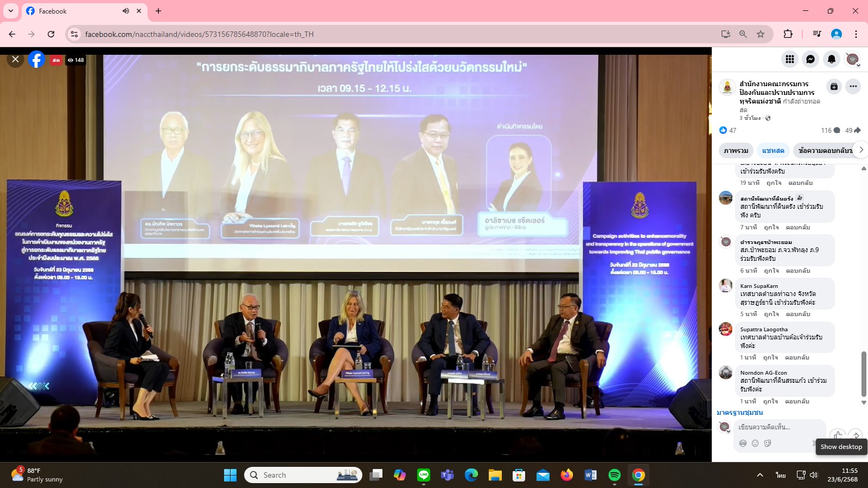The height and width of the screenshot is (488, 868).
Task: Bookmark this page with the star icon
Action: click(x=761, y=34)
